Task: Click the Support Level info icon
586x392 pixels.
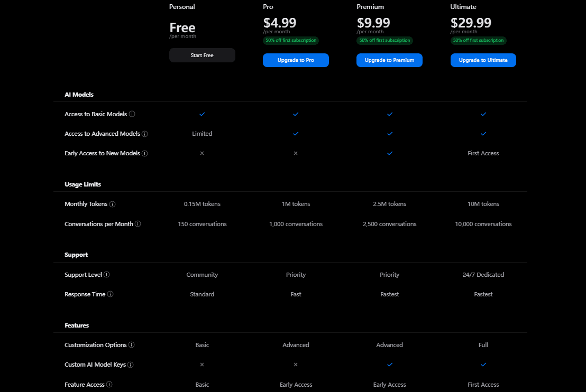Action: [107, 275]
